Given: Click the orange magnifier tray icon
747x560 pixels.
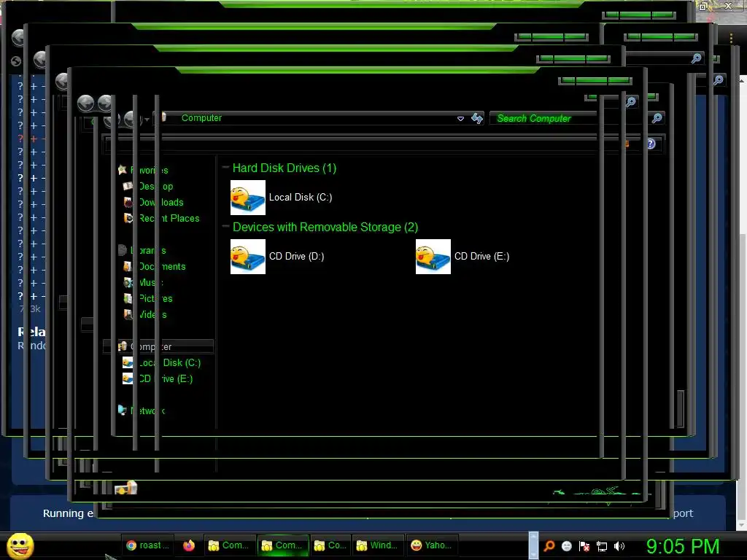Looking at the screenshot, I should 549,546.
